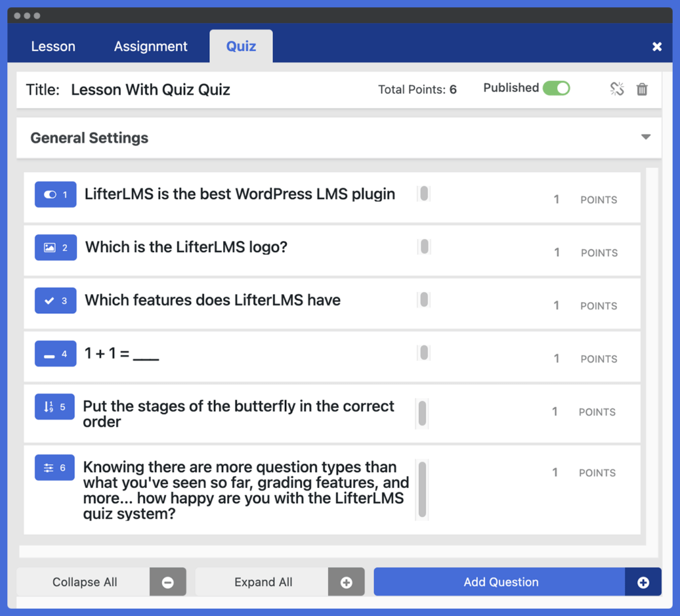The width and height of the screenshot is (680, 616).
Task: Click the scale badge for question 6
Action: point(54,467)
